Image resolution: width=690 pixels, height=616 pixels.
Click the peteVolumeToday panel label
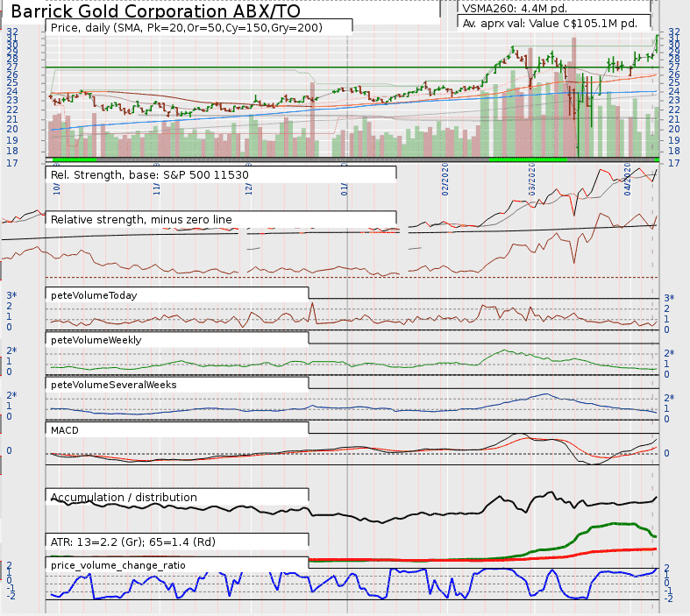[94, 295]
